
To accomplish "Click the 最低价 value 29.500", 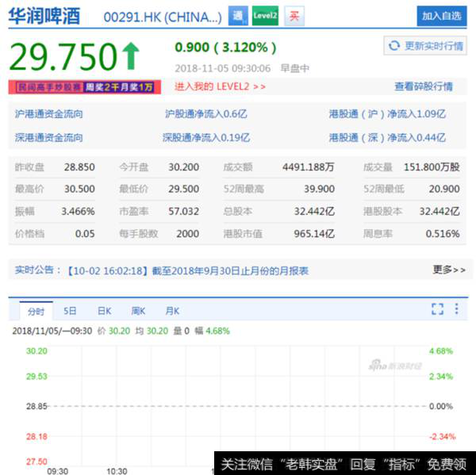I will pyautogui.click(x=184, y=189).
